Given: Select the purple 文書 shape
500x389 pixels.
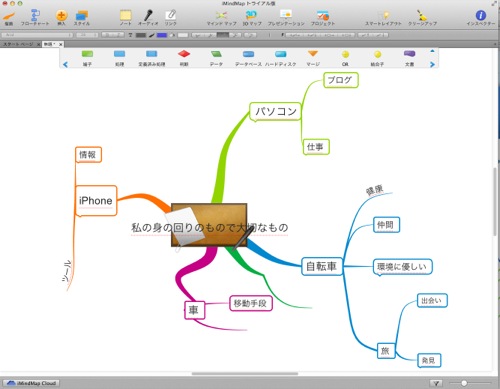Looking at the screenshot, I should click(x=409, y=54).
